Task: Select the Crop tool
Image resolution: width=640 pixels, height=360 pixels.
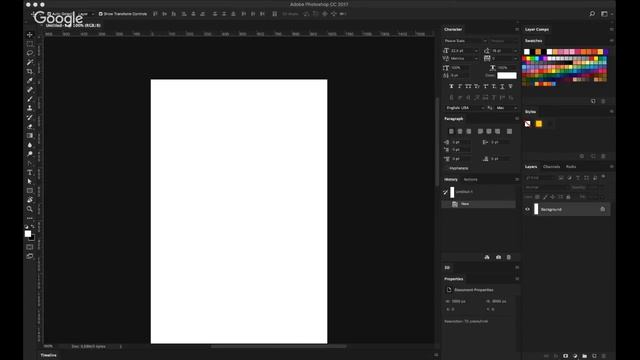Action: [x=30, y=71]
